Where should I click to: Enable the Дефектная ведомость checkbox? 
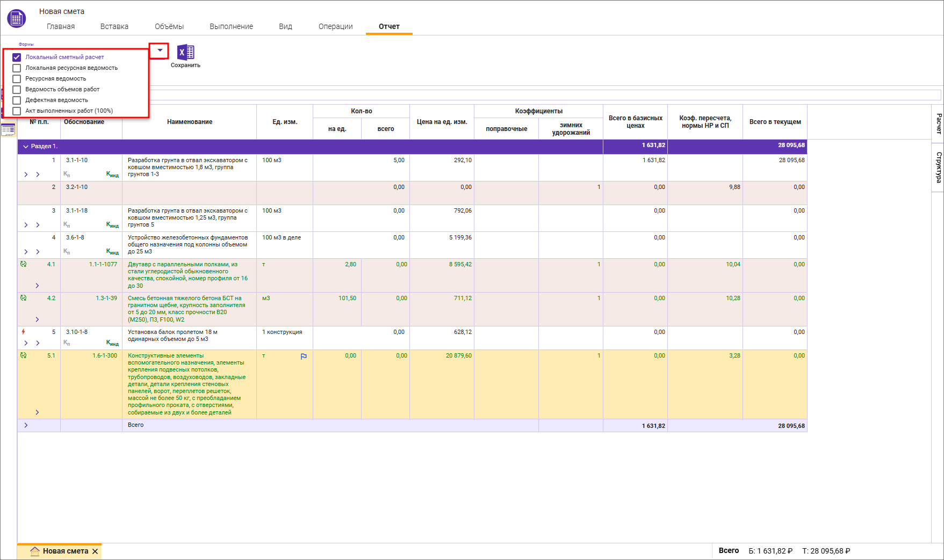pyautogui.click(x=17, y=100)
